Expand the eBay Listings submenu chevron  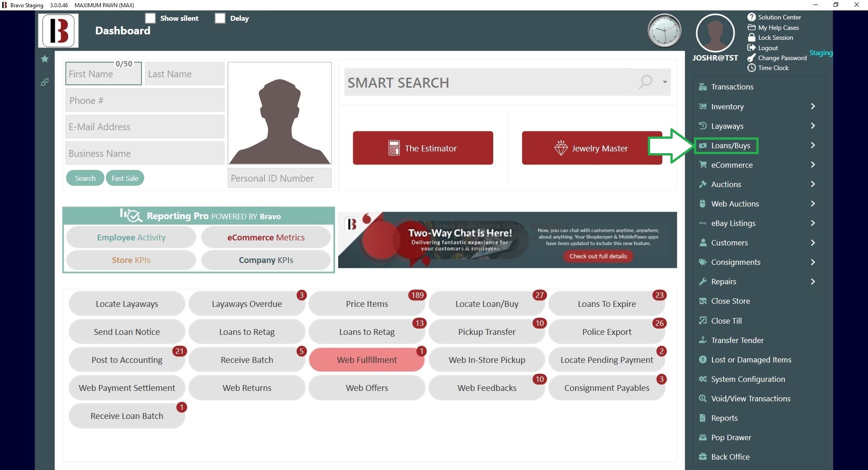(x=813, y=223)
